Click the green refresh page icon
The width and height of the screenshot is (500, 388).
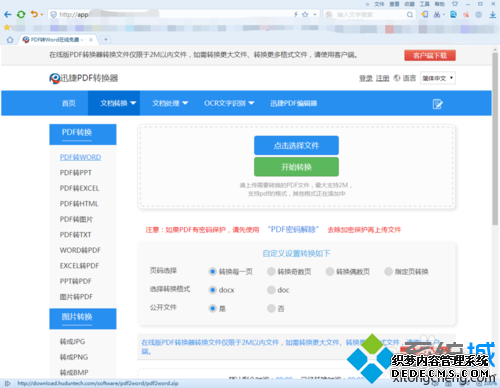[x=21, y=14]
